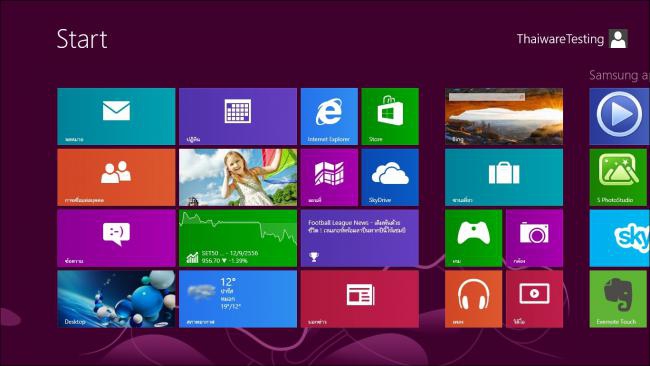
Task: Open the Music tile with headphones icon
Action: [x=473, y=299]
